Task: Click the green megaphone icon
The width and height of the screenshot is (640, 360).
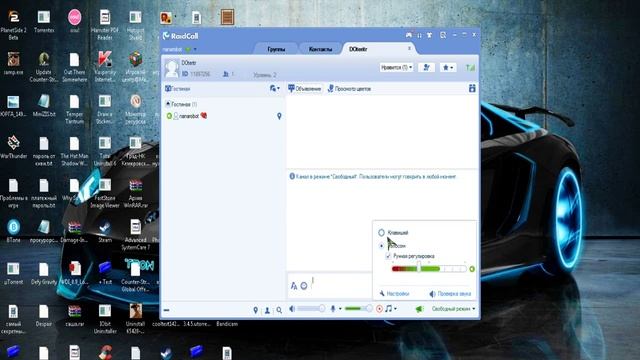Action: tap(420, 309)
